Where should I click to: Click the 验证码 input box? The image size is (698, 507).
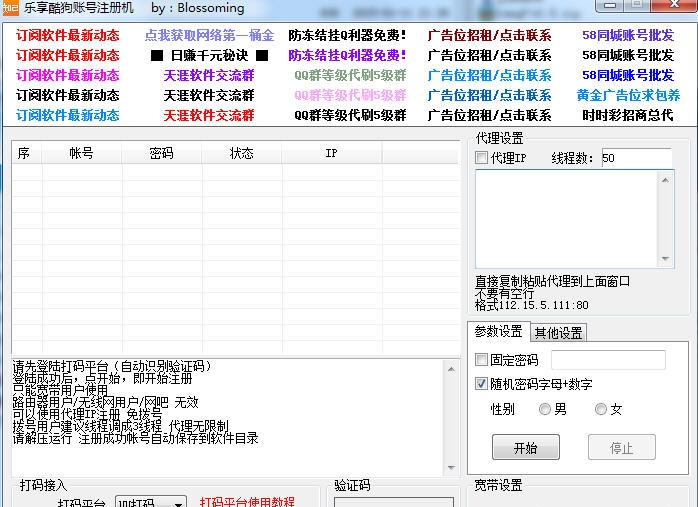point(394,502)
